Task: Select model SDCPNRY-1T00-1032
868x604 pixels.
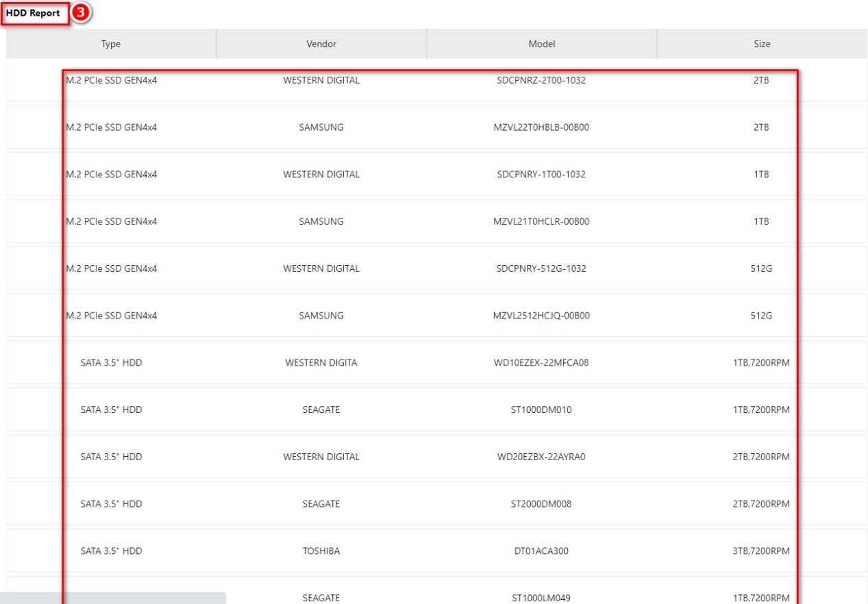Action: [x=541, y=175]
